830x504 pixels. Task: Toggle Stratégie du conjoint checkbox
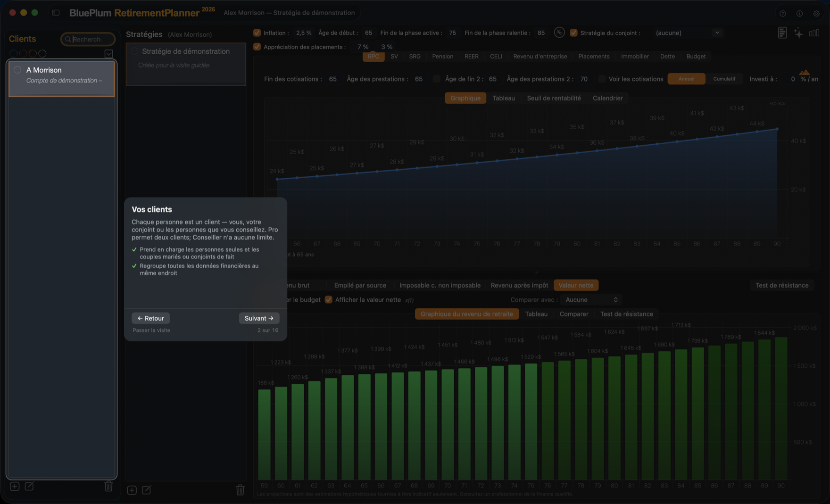[573, 33]
